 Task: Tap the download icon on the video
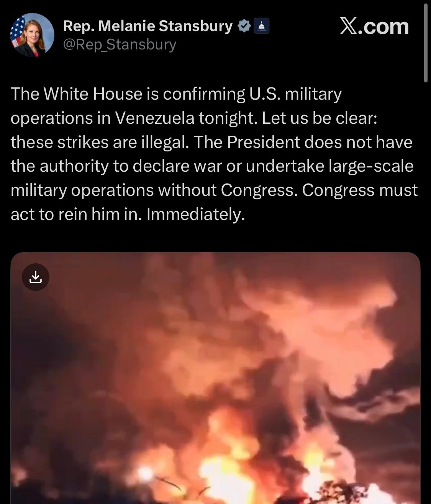[36, 277]
